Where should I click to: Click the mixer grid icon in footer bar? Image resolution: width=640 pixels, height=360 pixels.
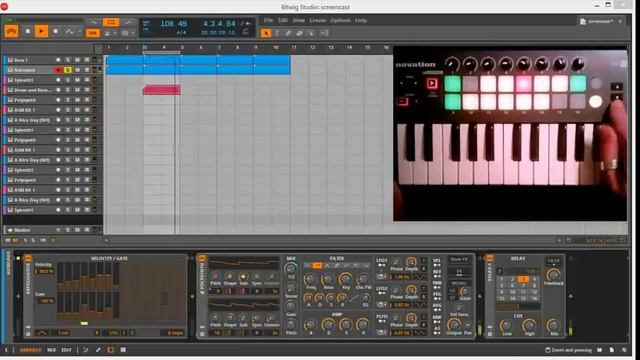point(123,350)
